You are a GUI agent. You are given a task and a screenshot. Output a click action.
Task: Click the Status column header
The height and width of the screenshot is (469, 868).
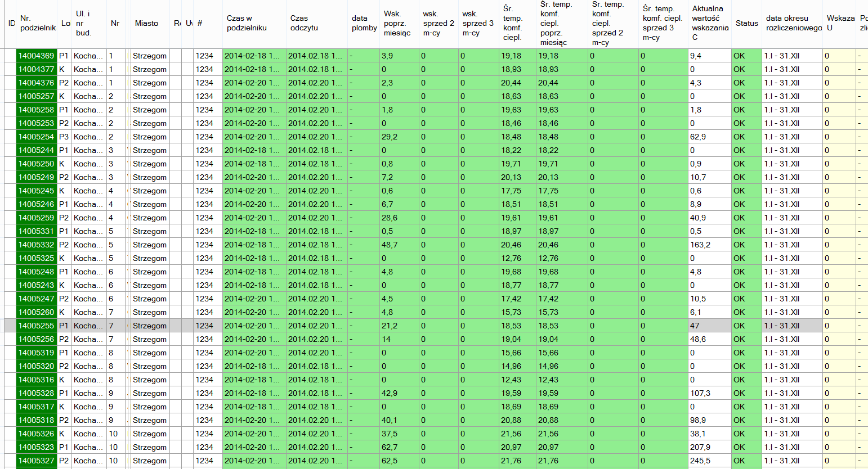(x=746, y=23)
